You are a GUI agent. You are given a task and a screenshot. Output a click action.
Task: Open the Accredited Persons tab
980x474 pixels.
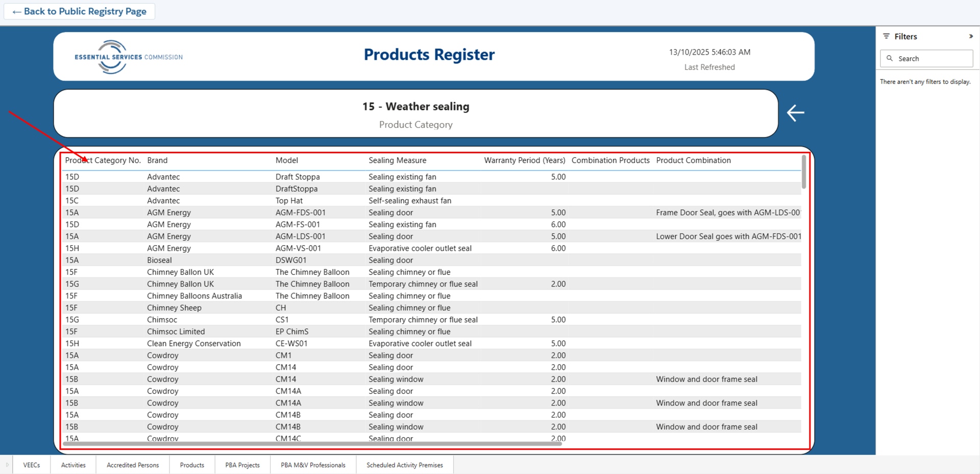[x=133, y=465]
